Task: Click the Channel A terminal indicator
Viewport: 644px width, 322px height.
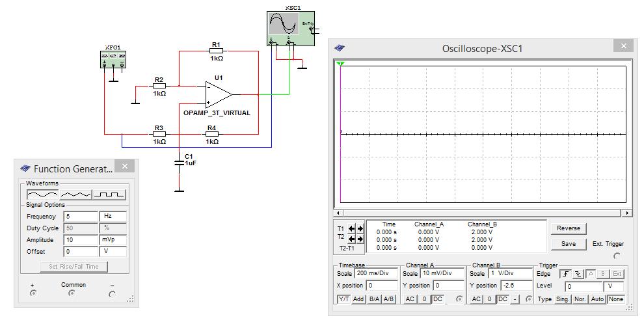Action: pyautogui.click(x=459, y=299)
